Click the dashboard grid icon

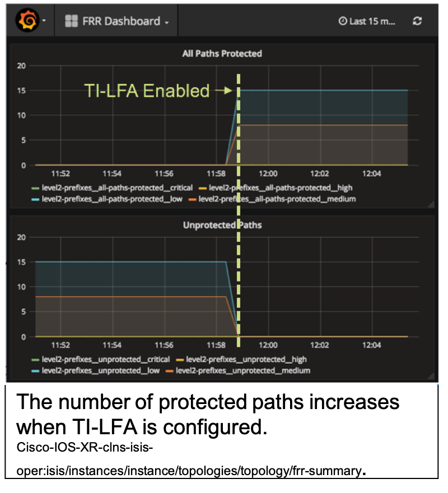tap(72, 21)
